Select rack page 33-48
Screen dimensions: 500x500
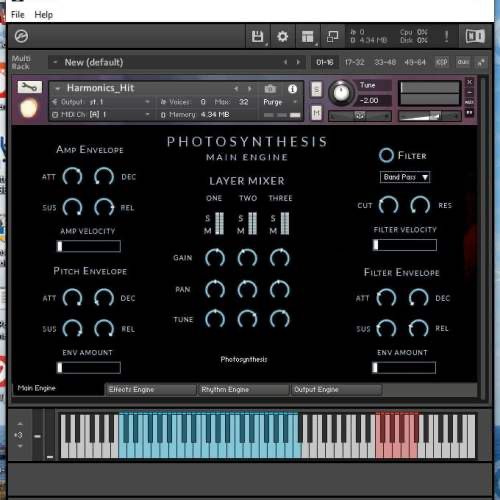(x=385, y=62)
